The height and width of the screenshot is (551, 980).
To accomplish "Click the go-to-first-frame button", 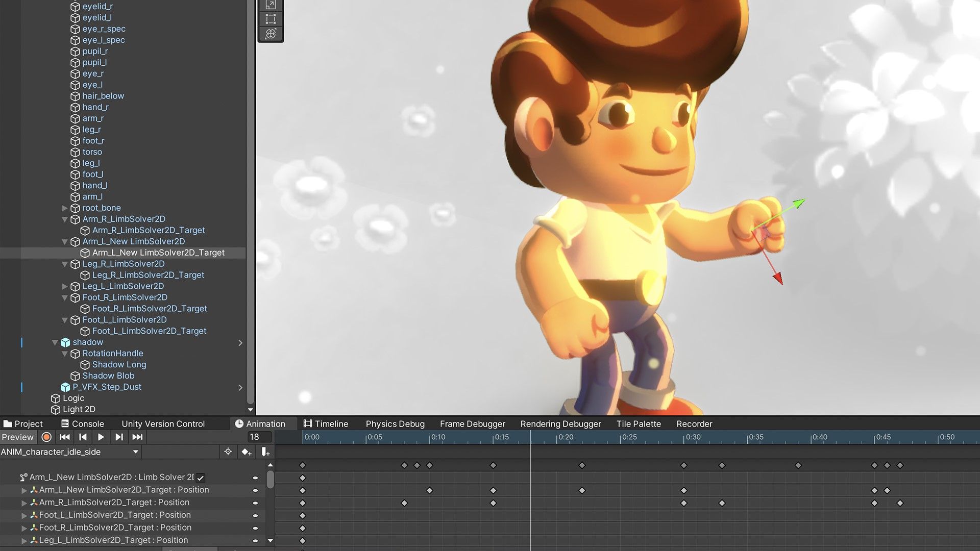I will click(63, 437).
